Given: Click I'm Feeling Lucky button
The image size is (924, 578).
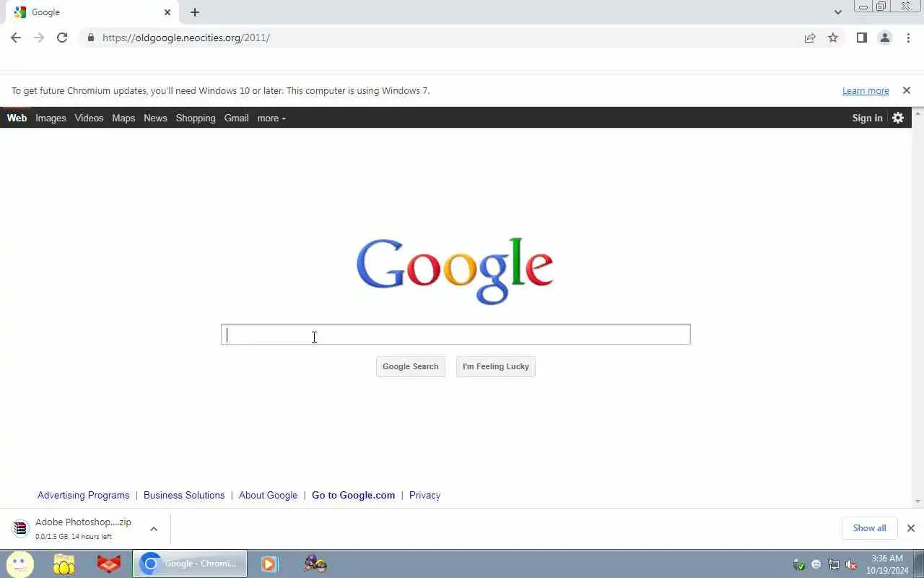Looking at the screenshot, I should pyautogui.click(x=496, y=366).
